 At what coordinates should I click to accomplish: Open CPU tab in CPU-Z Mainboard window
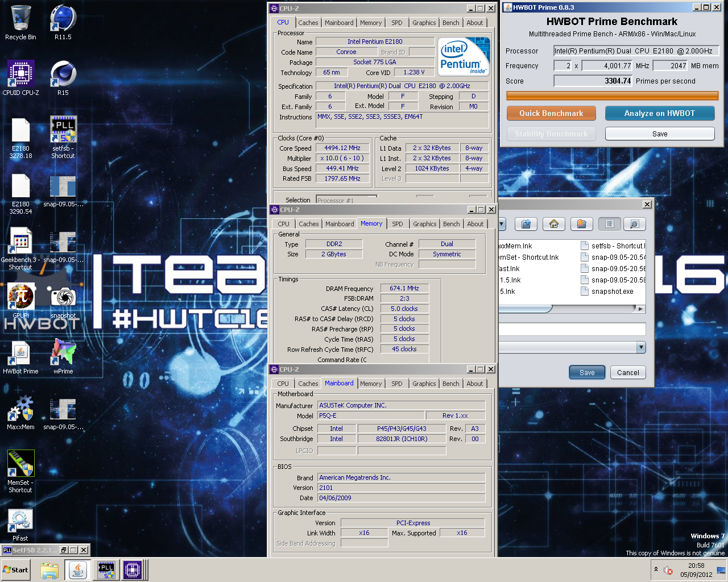283,384
